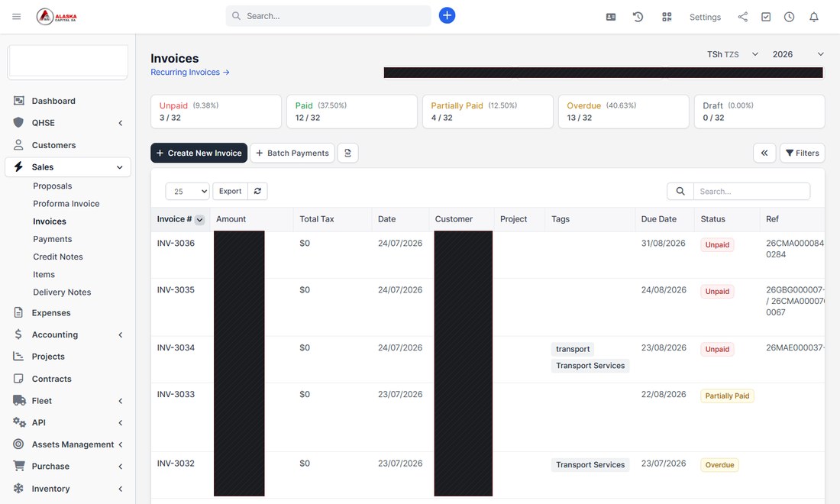Open the QR code icon in top bar
Viewport: 840px width, 504px height.
tap(667, 17)
